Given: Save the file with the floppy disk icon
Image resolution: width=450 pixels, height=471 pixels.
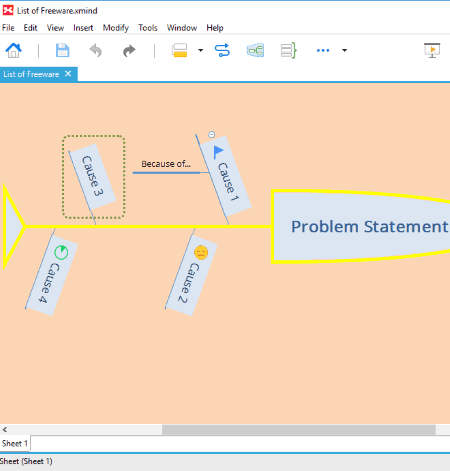Looking at the screenshot, I should pos(62,51).
